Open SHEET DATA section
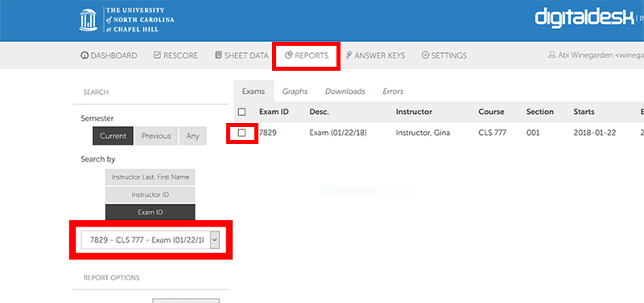The image size is (644, 303). coord(242,55)
